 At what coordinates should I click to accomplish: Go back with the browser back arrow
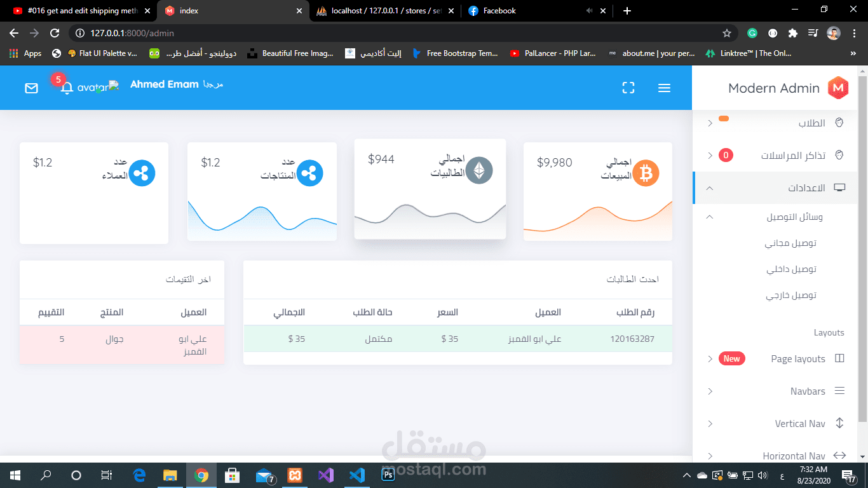[x=14, y=33]
